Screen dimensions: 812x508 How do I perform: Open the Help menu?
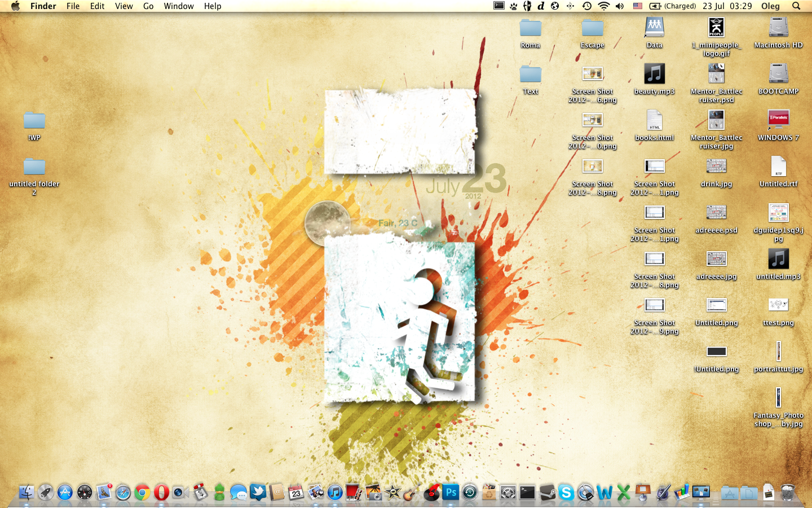213,6
